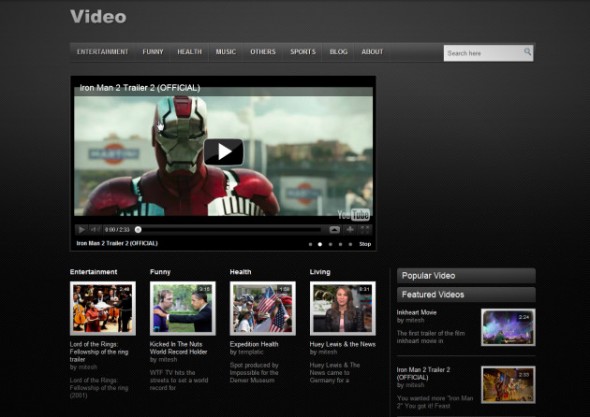Expand the Popular Video panel

[x=466, y=275]
